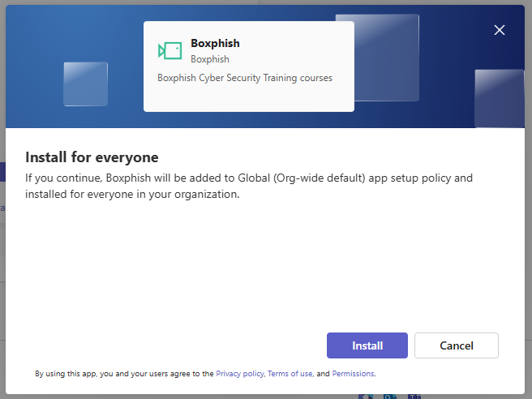
Task: Click the Boxphish Cyber Security Training courses text
Action: click(245, 78)
